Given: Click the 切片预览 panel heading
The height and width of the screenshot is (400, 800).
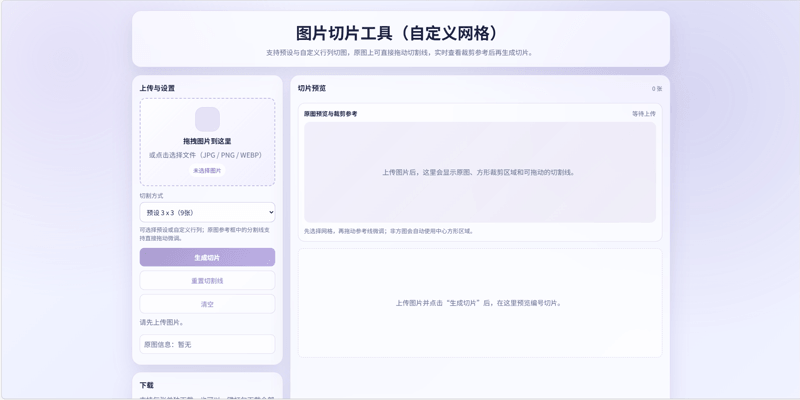Looking at the screenshot, I should [312, 88].
